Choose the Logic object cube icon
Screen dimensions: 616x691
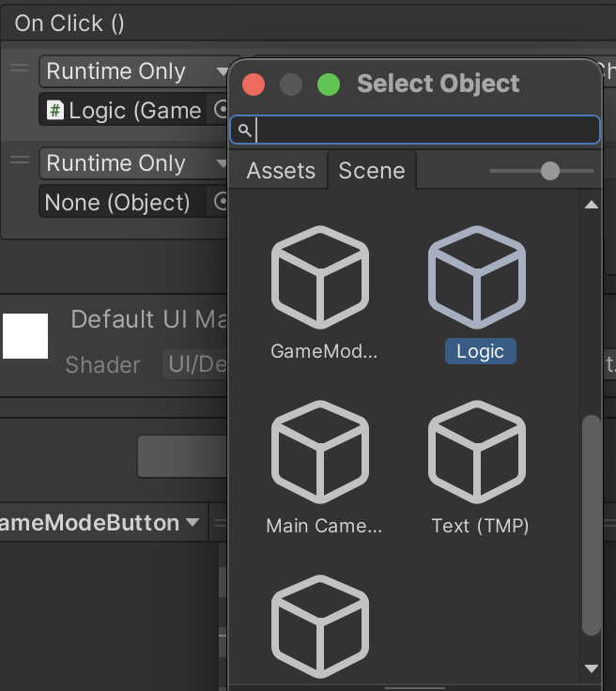(x=477, y=275)
